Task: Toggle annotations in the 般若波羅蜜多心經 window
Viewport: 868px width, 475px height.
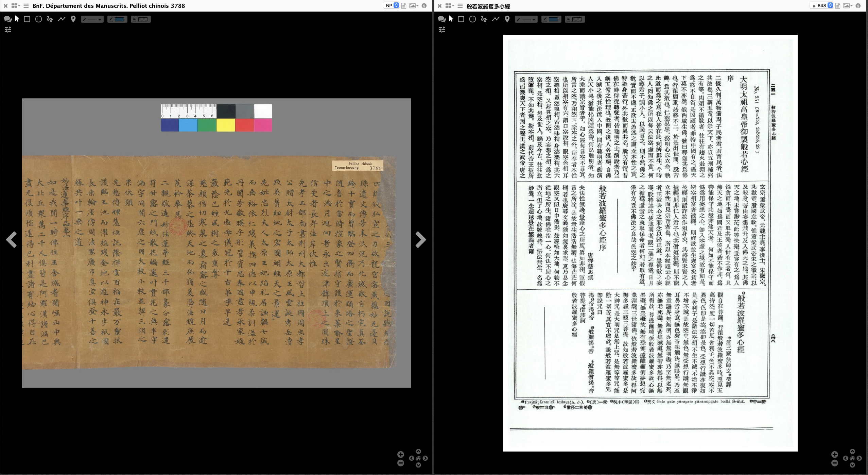Action: click(441, 19)
